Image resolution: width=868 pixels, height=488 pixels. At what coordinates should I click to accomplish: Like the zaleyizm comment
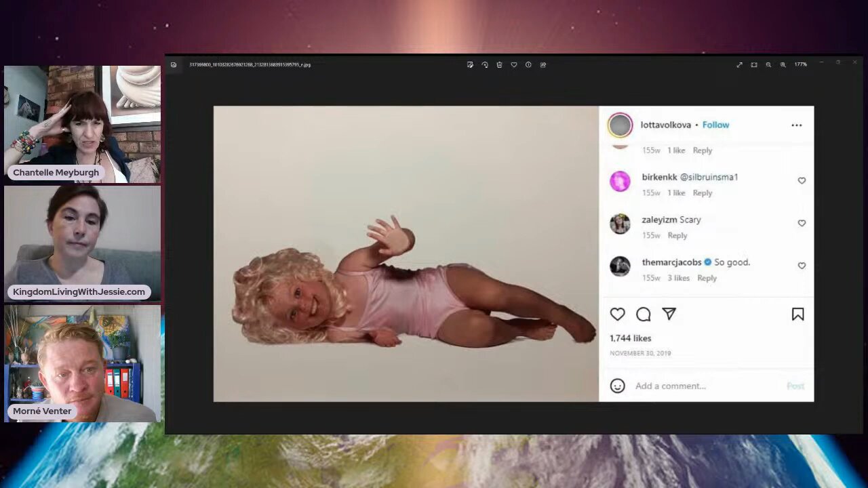(x=802, y=223)
